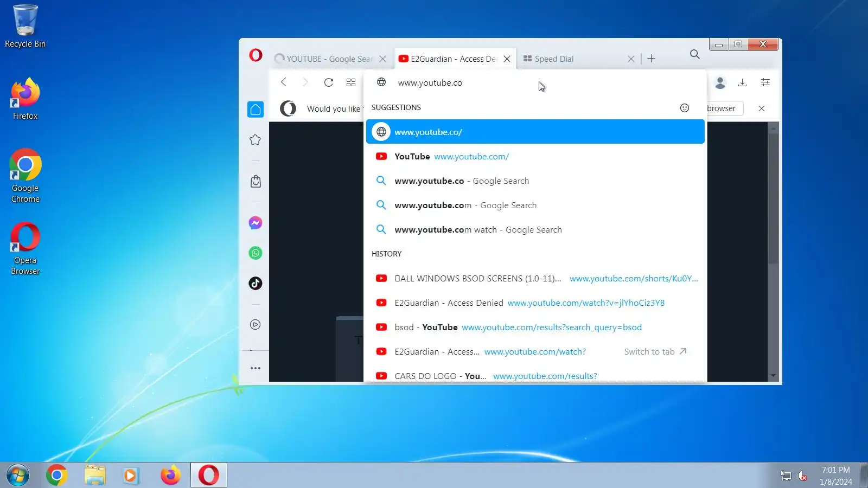The image size is (868, 488).
Task: Close the E2Guardian - Access Denied tab
Action: [x=507, y=59]
